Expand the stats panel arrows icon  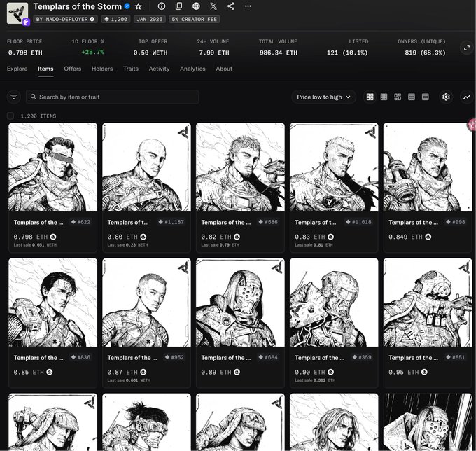[467, 48]
